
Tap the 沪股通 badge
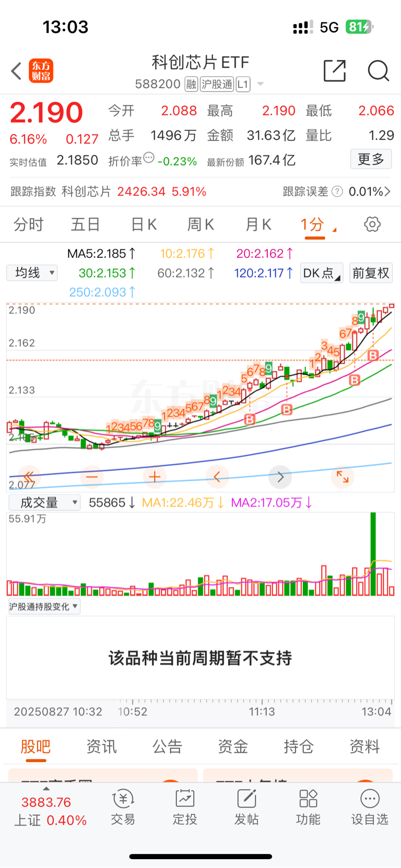(217, 84)
